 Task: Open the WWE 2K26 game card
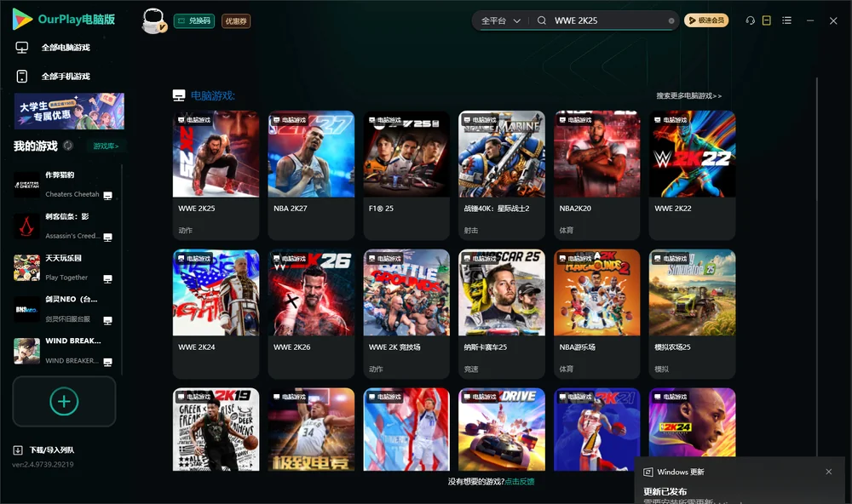[311, 314]
